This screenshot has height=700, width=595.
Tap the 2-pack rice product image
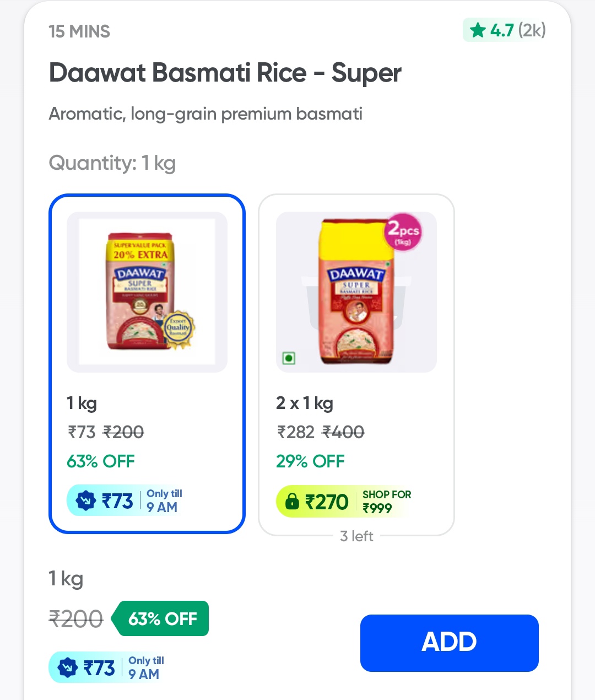tap(356, 292)
